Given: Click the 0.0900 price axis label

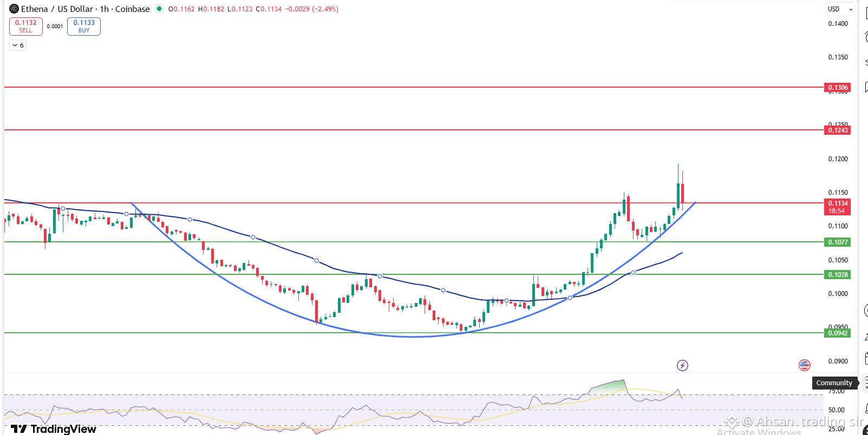Looking at the screenshot, I should (838, 361).
